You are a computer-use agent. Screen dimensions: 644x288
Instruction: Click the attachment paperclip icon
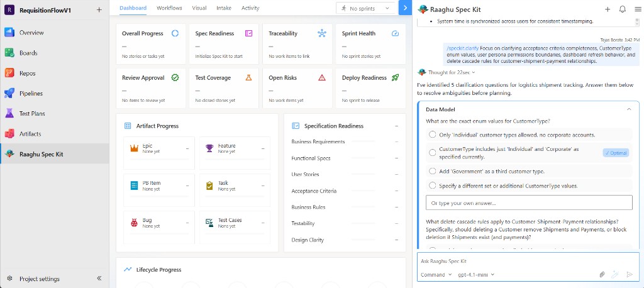(x=602, y=274)
